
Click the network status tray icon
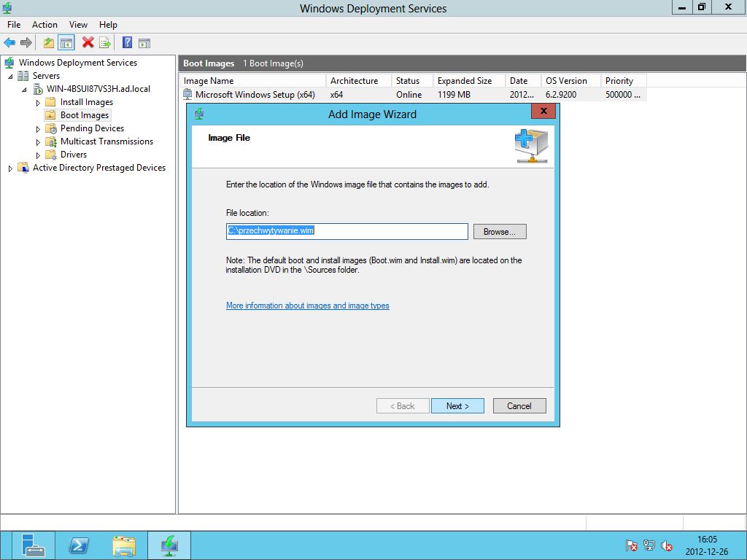point(649,545)
